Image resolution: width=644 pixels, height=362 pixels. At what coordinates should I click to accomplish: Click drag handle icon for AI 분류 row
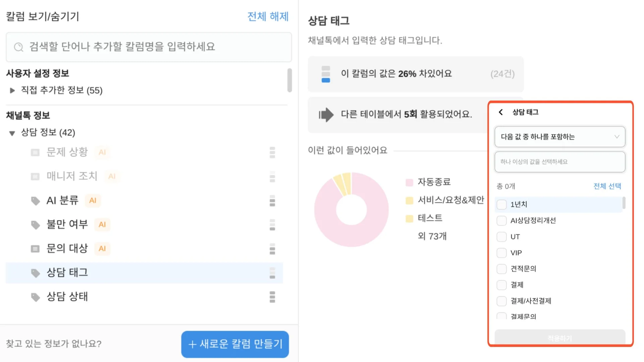[272, 200]
